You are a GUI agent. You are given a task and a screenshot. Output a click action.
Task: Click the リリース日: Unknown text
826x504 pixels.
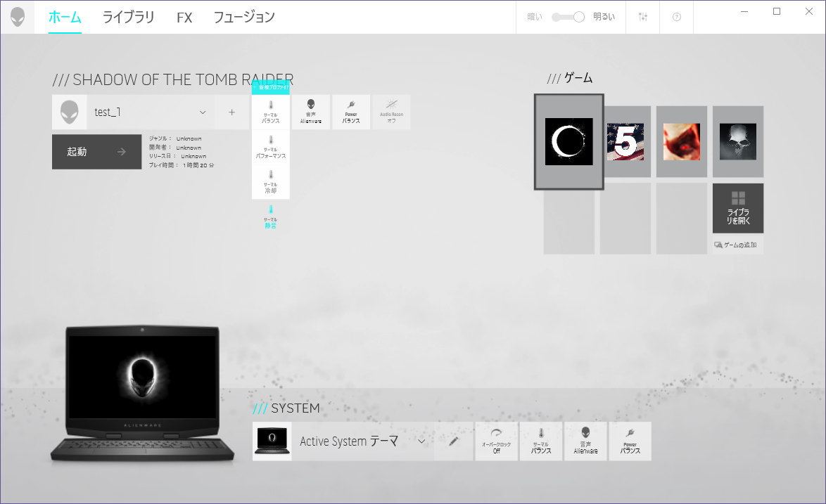pyautogui.click(x=177, y=156)
